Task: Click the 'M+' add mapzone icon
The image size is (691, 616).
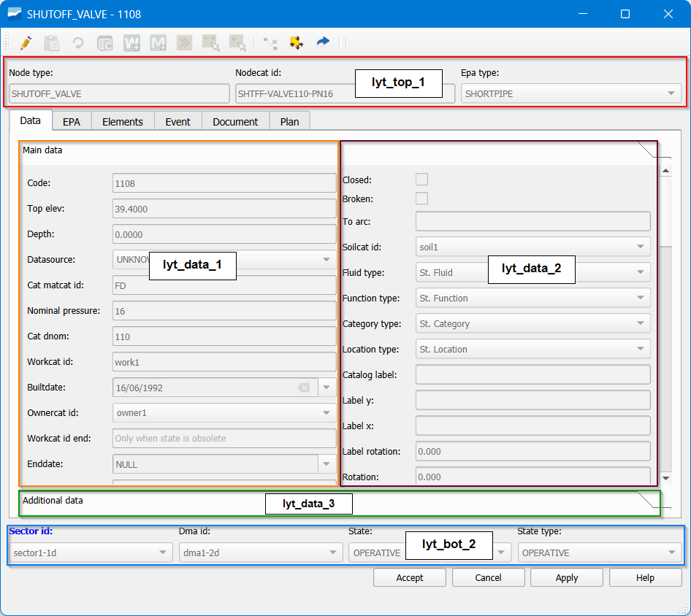Action: tap(158, 43)
